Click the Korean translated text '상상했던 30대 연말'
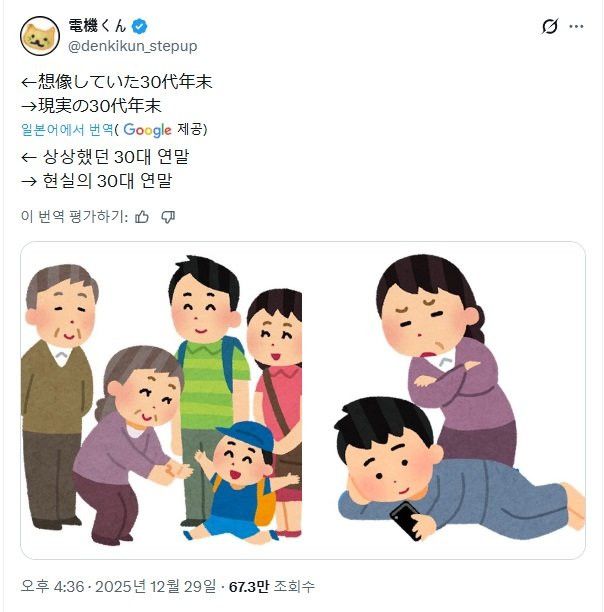604x612 pixels. pyautogui.click(x=116, y=157)
